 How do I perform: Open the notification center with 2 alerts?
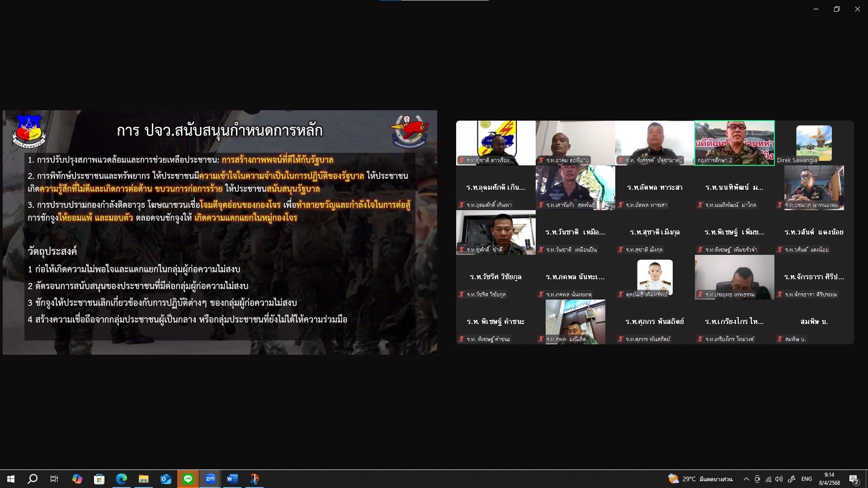[x=854, y=479]
